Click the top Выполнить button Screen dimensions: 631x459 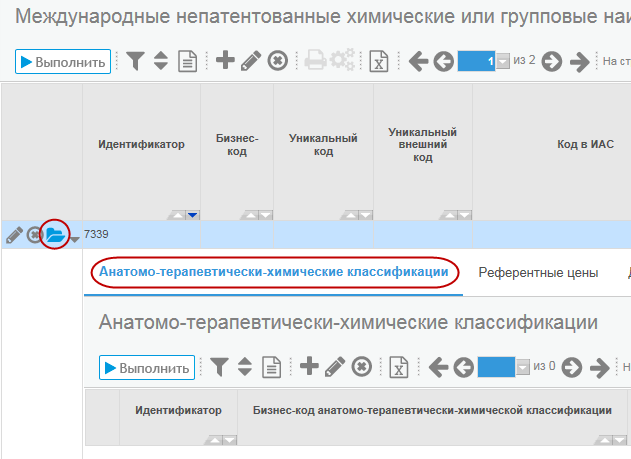point(63,62)
